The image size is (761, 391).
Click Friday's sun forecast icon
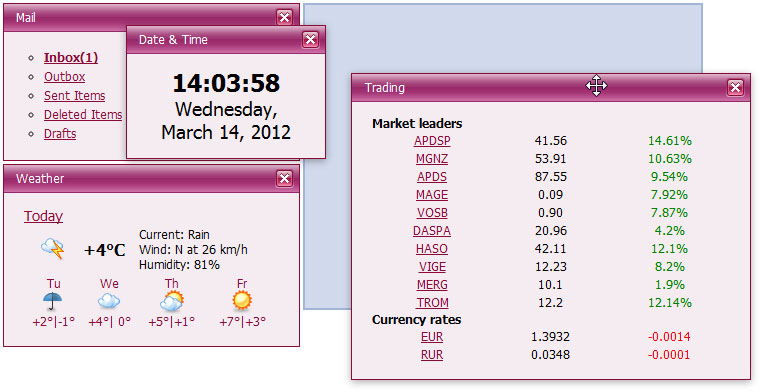click(242, 301)
